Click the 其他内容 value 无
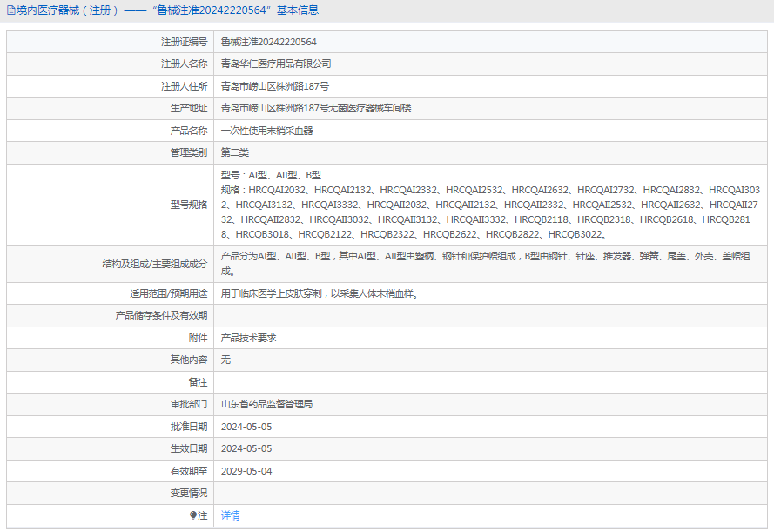774x532 pixels. pos(225,360)
